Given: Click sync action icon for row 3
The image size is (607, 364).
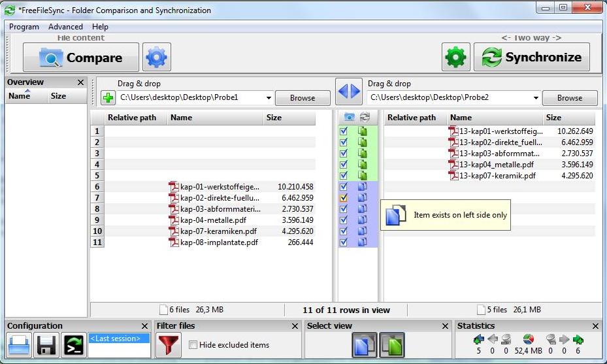Looking at the screenshot, I should point(363,154).
